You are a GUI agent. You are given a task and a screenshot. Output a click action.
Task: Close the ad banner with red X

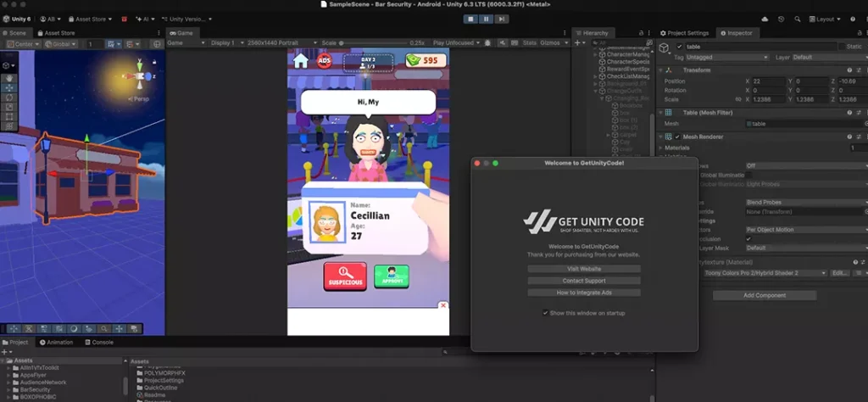442,305
